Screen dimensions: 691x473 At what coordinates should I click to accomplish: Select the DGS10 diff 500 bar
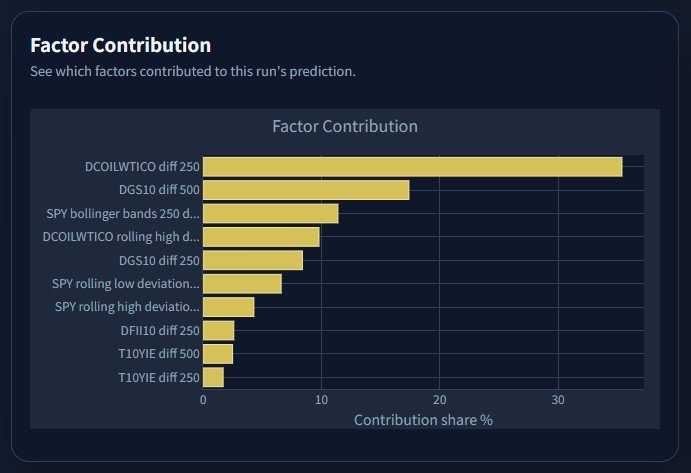click(306, 190)
